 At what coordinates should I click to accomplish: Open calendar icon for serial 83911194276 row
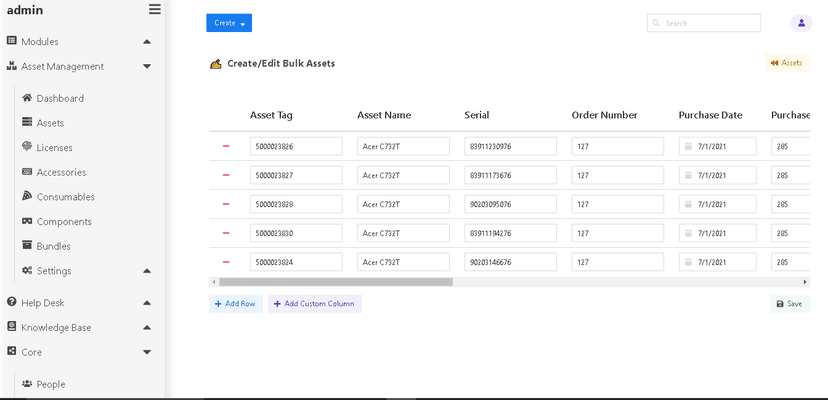point(688,234)
